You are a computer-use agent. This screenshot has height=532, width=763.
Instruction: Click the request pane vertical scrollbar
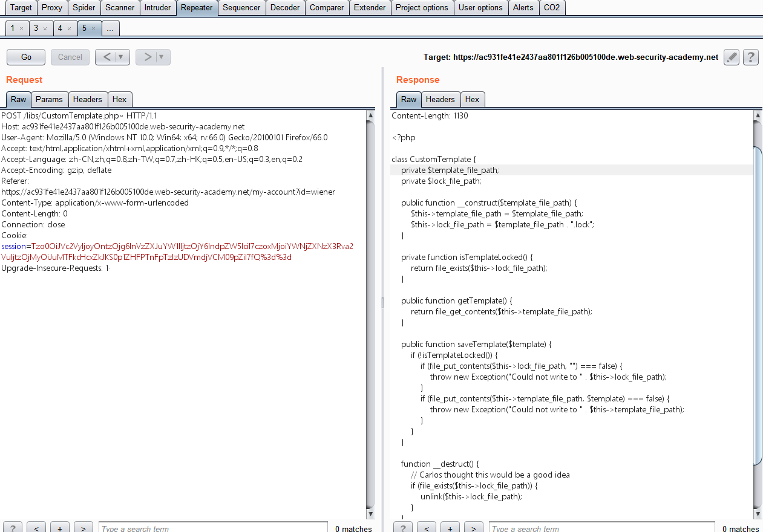[370, 314]
